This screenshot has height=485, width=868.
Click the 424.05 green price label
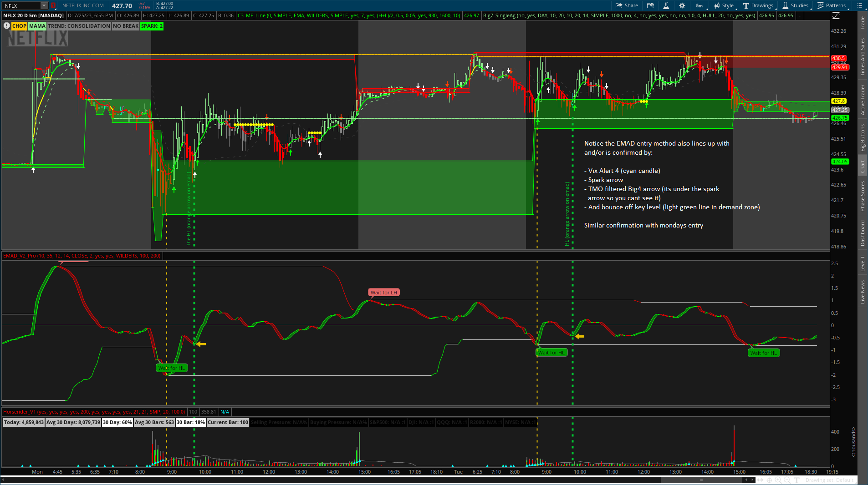[840, 162]
